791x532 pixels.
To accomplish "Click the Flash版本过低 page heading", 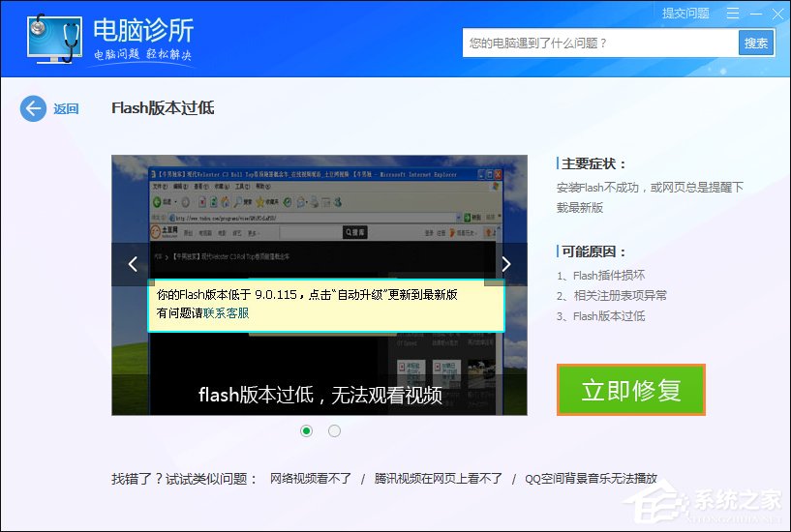I will coord(163,107).
